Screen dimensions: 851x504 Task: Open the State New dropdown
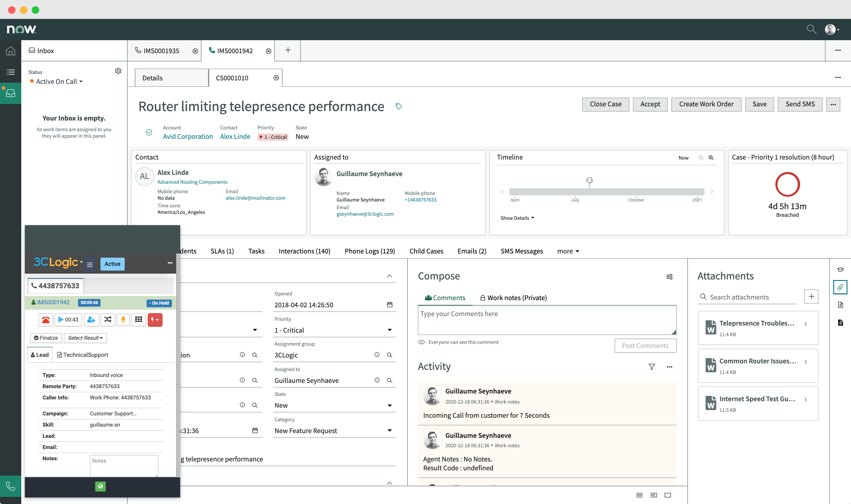(334, 405)
